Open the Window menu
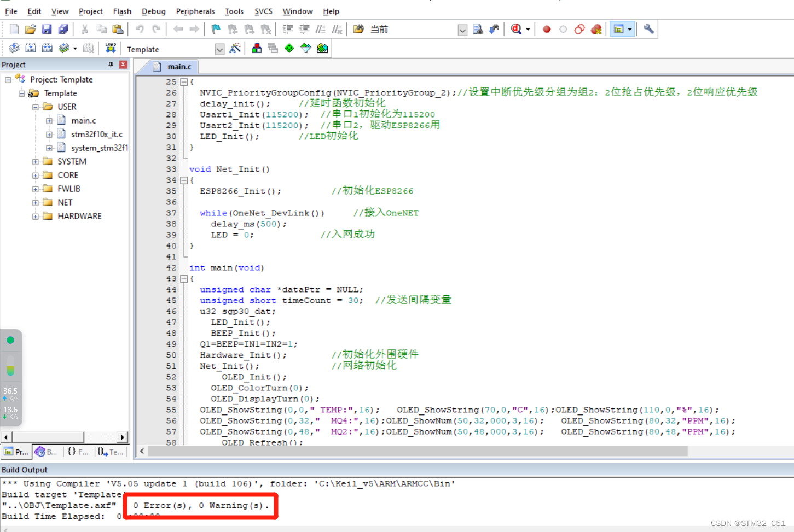The width and height of the screenshot is (794, 532). [x=298, y=11]
